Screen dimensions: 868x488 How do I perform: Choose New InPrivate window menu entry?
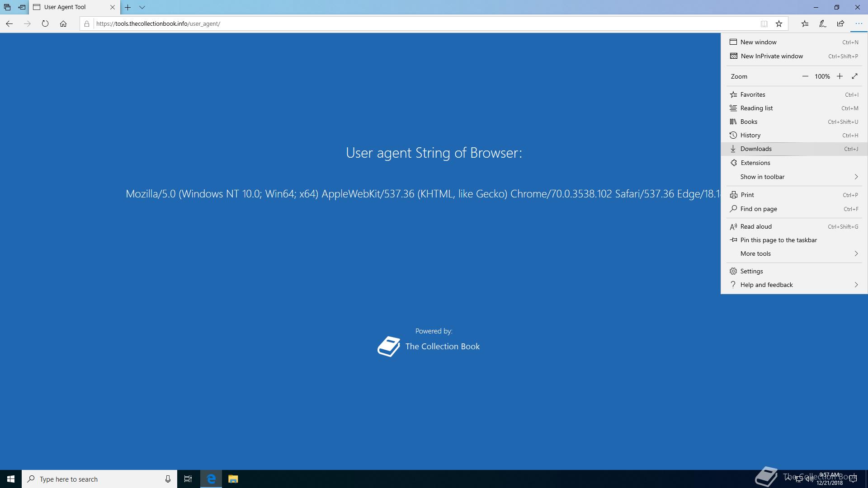point(771,56)
